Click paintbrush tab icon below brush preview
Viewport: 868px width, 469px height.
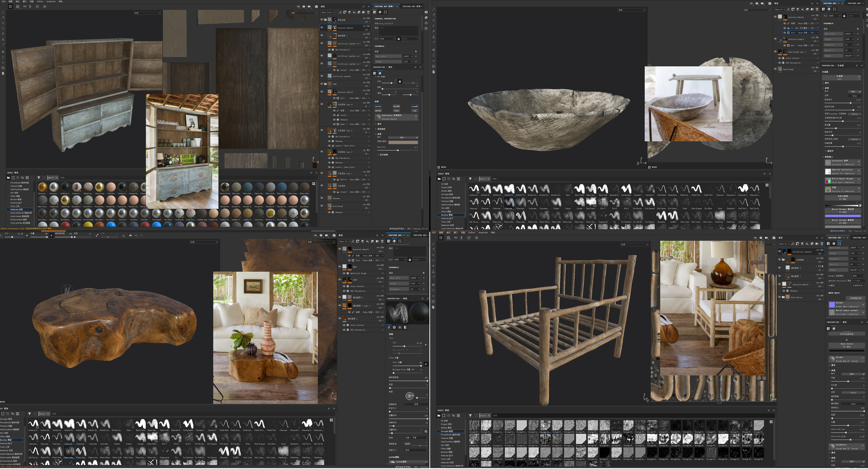click(x=389, y=327)
